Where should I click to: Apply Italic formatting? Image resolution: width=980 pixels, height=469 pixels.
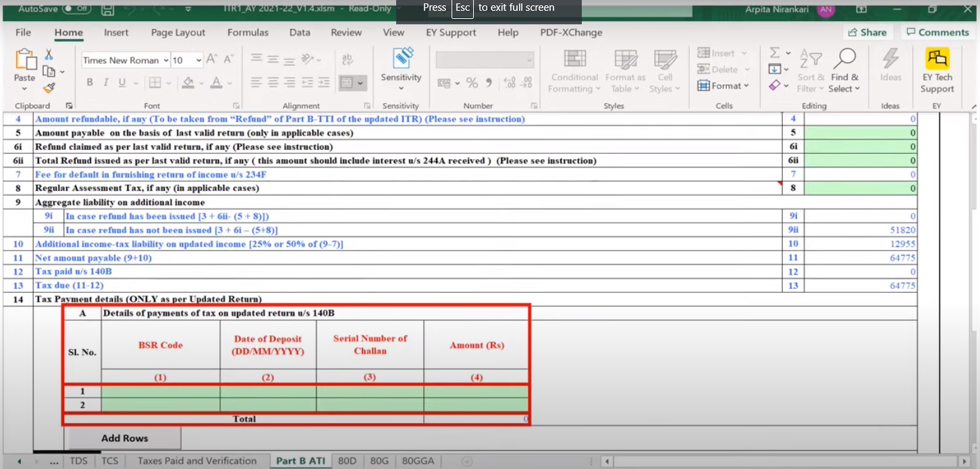point(105,82)
